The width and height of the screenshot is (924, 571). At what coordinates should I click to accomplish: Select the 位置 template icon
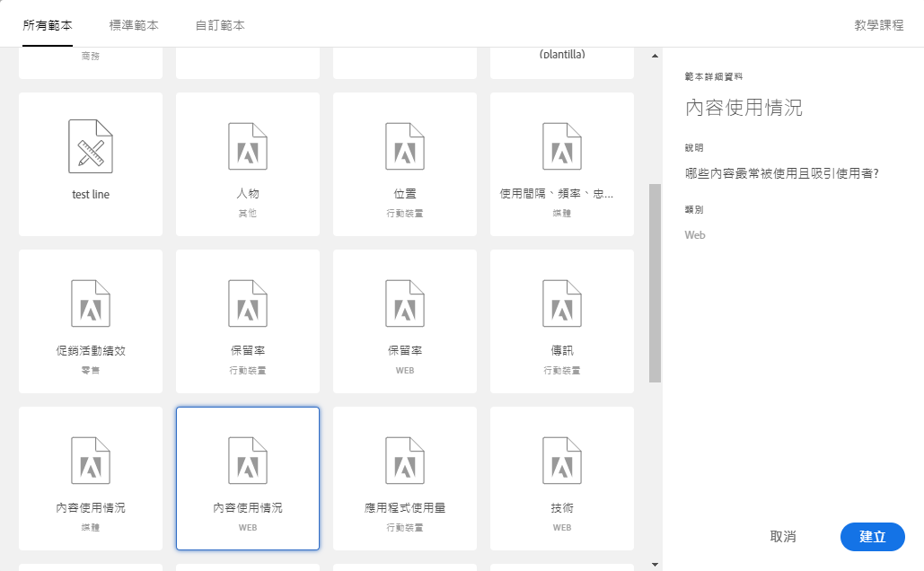click(405, 146)
